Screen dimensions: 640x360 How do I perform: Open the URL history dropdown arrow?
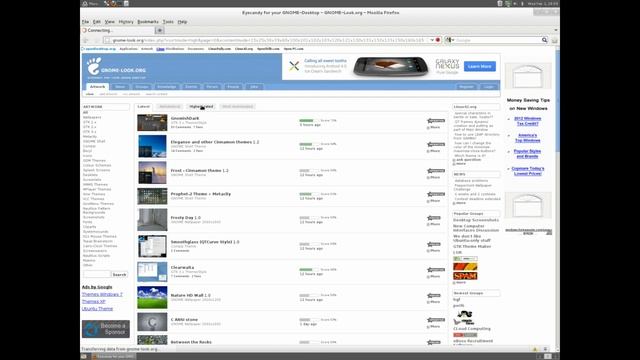pos(431,40)
